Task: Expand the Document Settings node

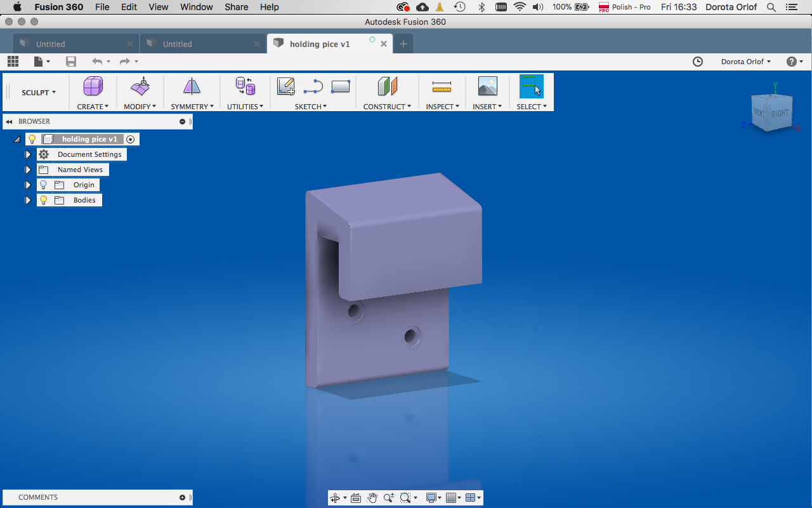Action: (x=28, y=154)
